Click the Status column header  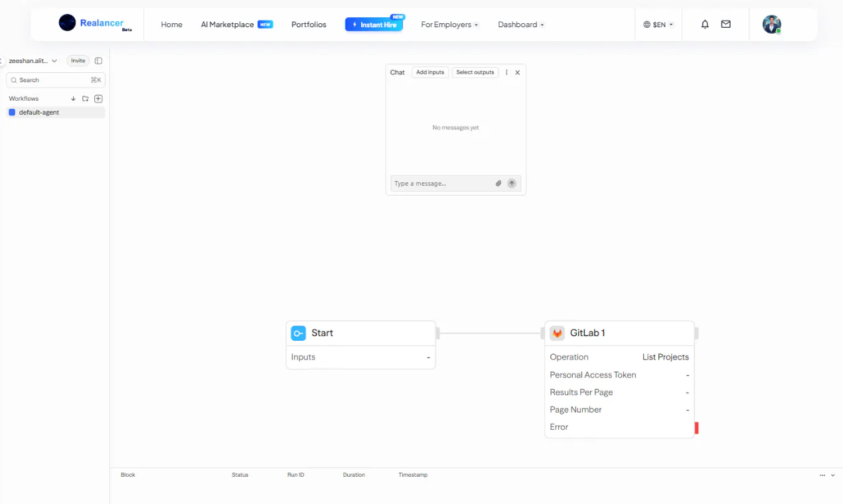pos(240,475)
